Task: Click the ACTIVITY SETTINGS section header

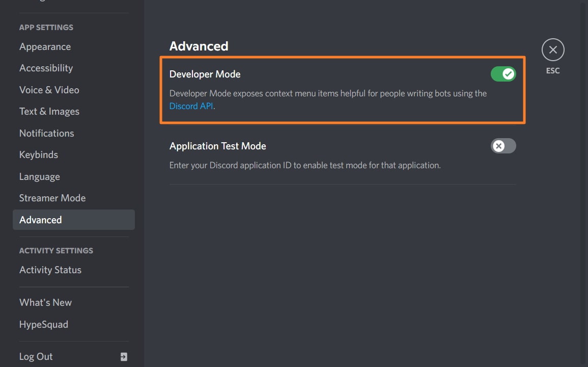Action: click(56, 251)
